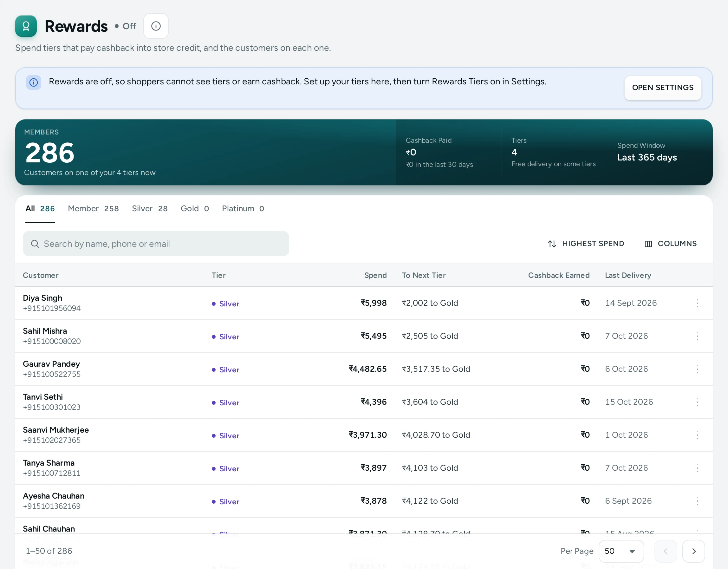Click the Rewards badge logo icon
728x569 pixels.
[26, 26]
